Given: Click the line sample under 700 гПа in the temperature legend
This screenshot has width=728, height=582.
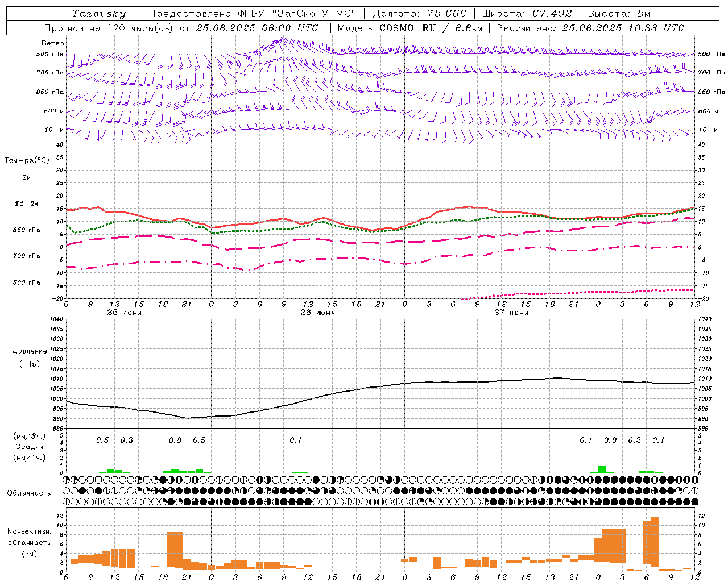Looking at the screenshot, I should point(25,263).
